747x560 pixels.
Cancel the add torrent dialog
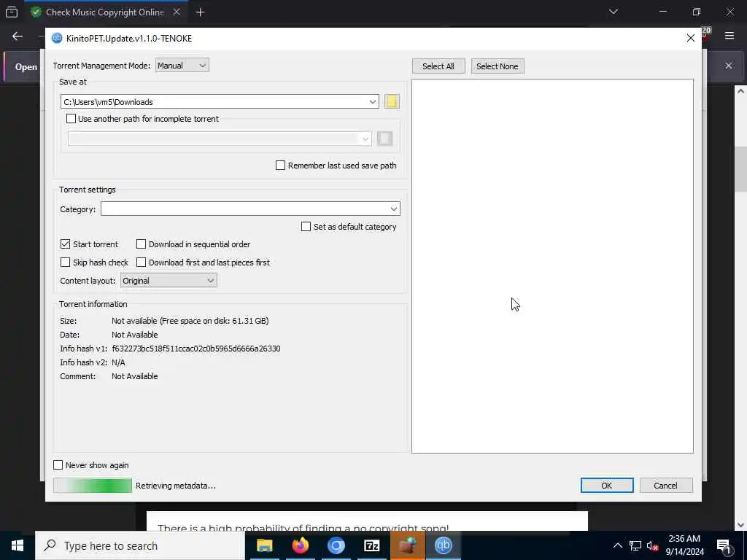[665, 485]
